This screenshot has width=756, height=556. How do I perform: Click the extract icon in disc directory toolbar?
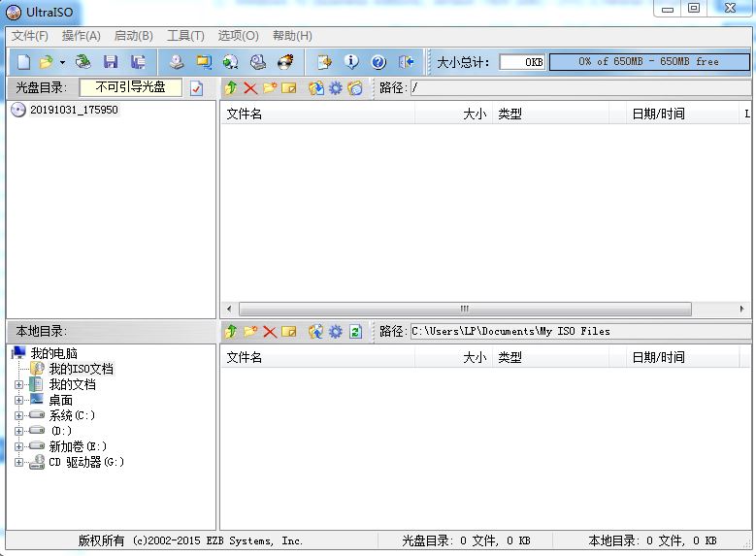316,88
